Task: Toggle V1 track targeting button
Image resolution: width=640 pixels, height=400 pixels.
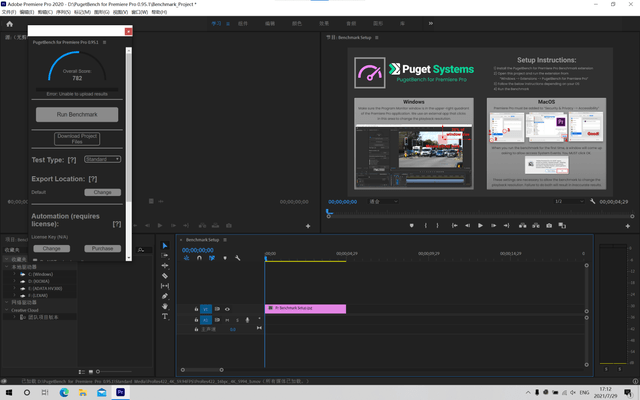Action: click(206, 309)
